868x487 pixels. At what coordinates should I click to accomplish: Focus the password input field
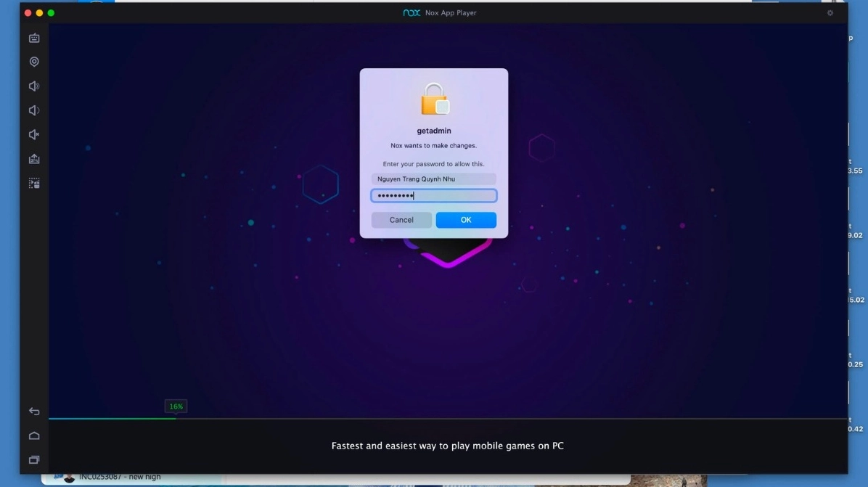(434, 196)
